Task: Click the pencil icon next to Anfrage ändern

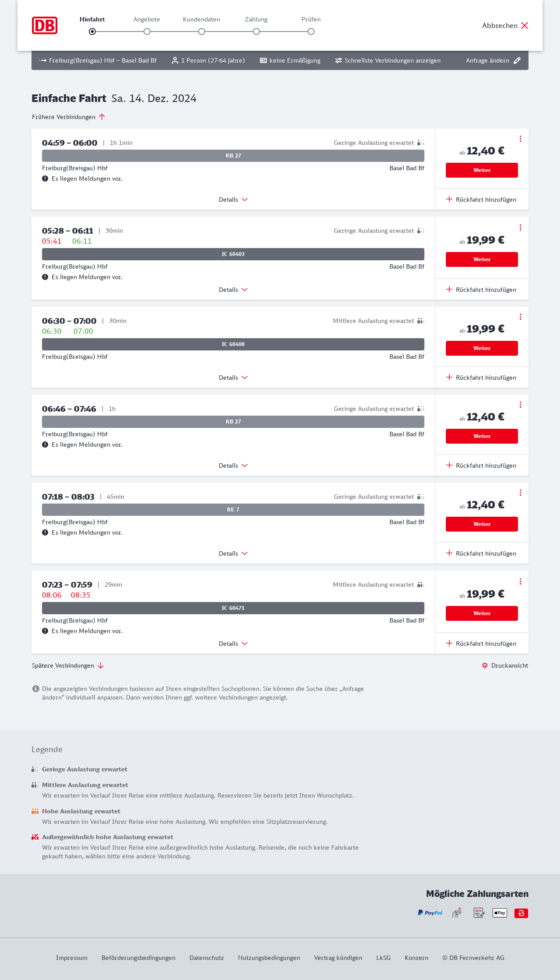Action: coord(517,60)
